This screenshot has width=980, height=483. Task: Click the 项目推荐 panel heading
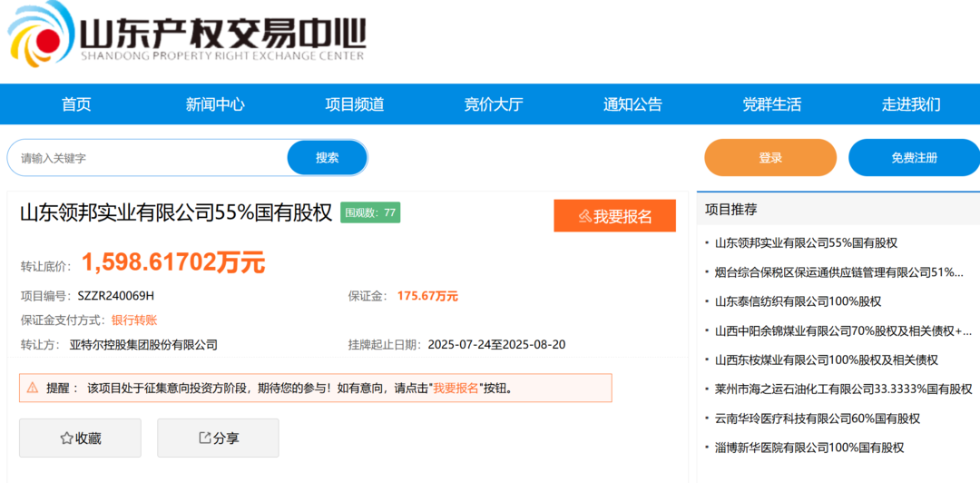click(x=731, y=210)
